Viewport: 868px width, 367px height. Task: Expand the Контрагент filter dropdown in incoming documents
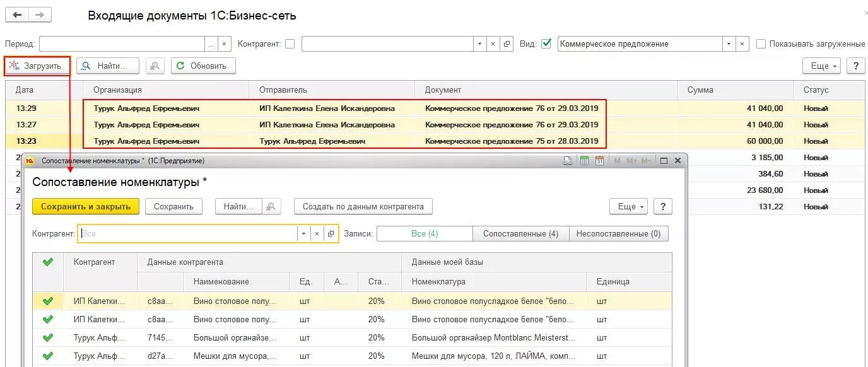pyautogui.click(x=480, y=44)
